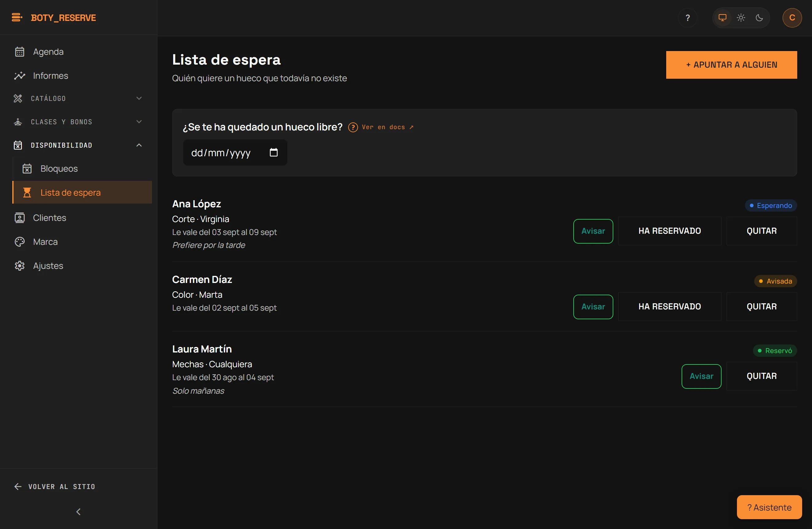Open Ver en docs link
This screenshot has height=529, width=812.
pyautogui.click(x=388, y=127)
